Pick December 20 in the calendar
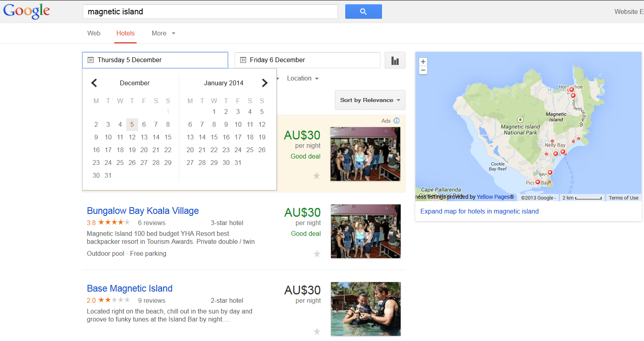The image size is (644, 341). coord(144,150)
